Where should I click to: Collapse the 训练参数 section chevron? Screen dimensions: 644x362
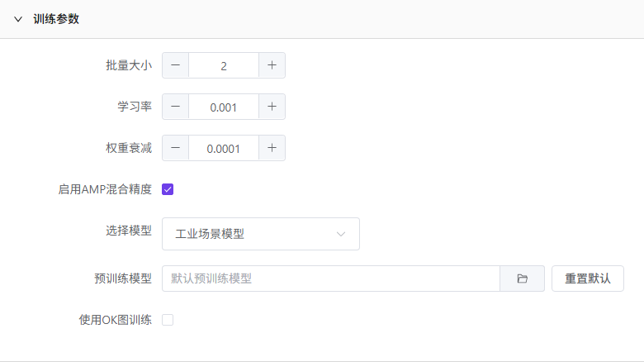coord(18,19)
